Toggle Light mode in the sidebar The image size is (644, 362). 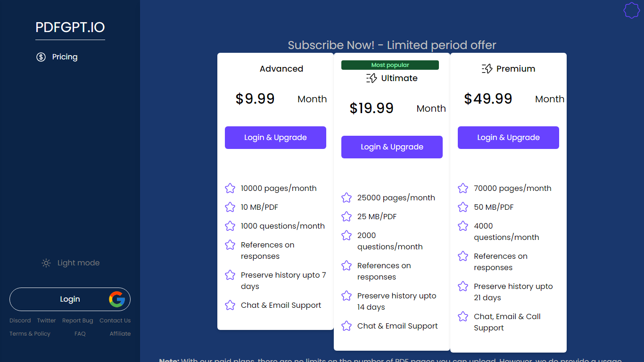71,263
